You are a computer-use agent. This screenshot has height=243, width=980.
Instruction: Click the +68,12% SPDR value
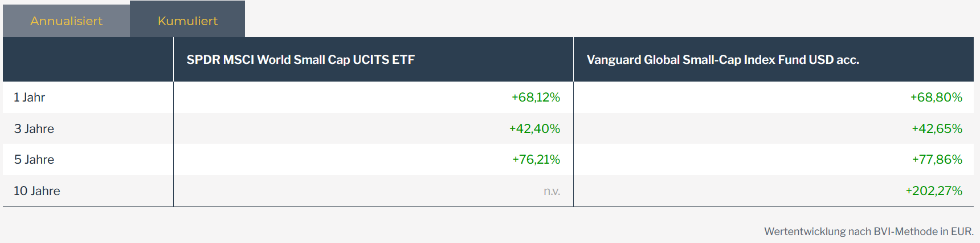coord(536,98)
